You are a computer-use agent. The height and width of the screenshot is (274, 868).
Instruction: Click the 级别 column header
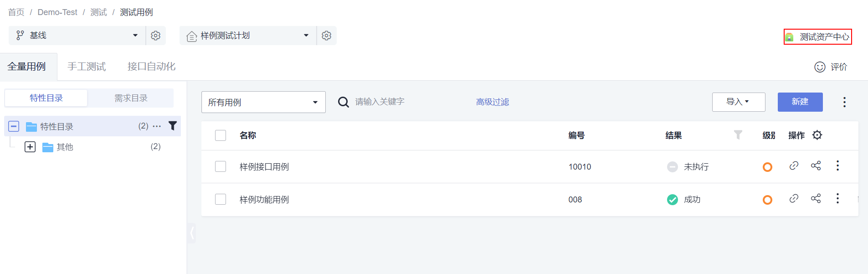click(x=769, y=135)
